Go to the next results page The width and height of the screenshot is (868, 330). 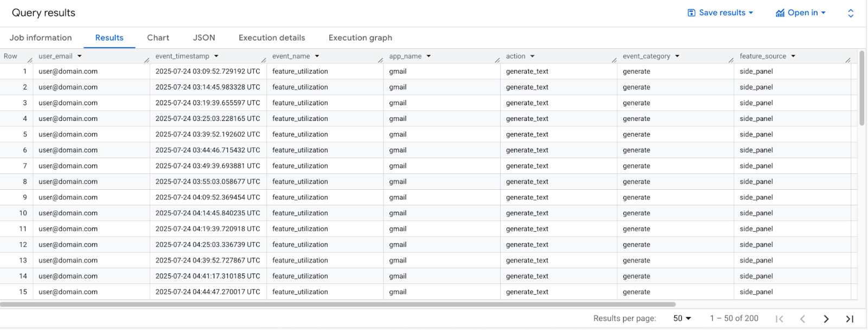[x=826, y=319]
